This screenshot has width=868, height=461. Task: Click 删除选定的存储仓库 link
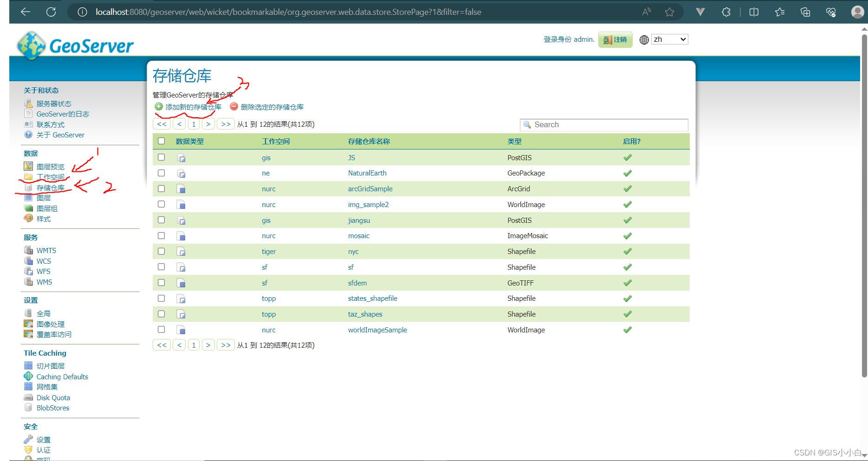[272, 107]
